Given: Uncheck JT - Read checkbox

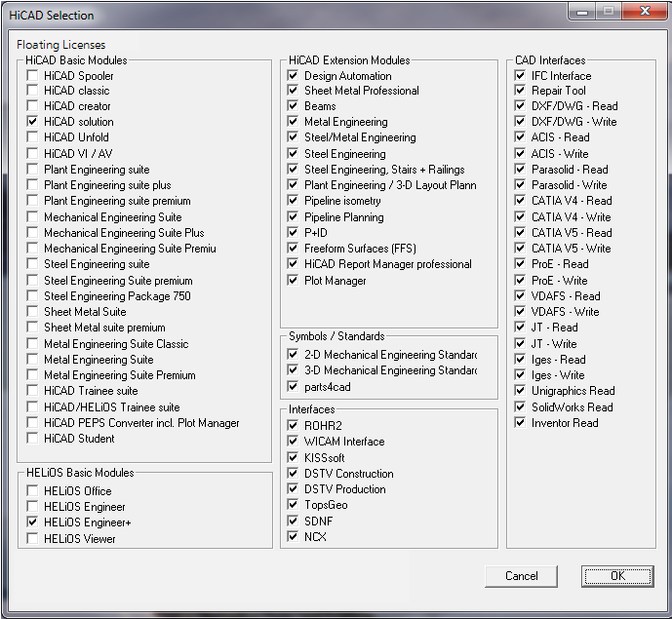Looking at the screenshot, I should click(520, 328).
